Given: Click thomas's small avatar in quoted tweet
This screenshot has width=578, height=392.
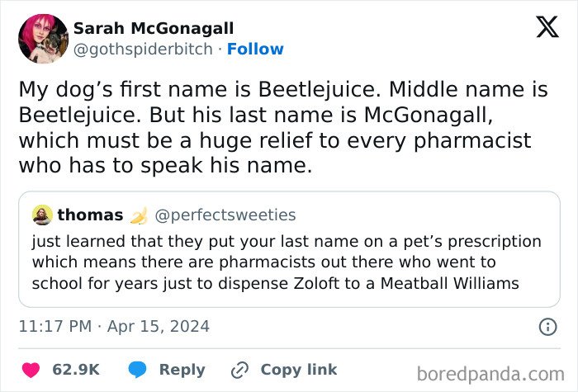Looking at the screenshot, I should 42,215.
